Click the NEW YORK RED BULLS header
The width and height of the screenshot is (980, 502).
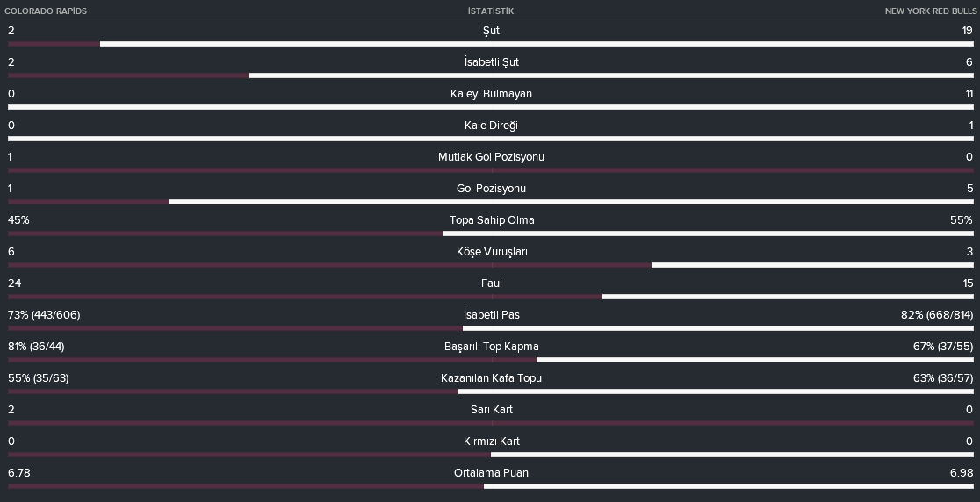pyautogui.click(x=931, y=11)
